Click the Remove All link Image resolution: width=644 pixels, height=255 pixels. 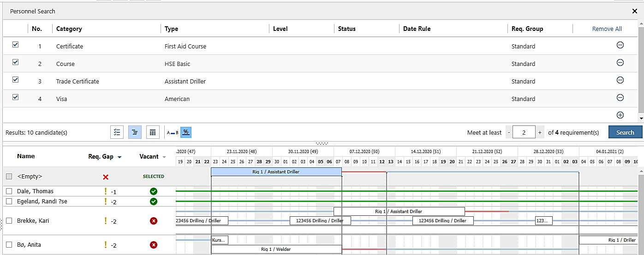point(607,29)
